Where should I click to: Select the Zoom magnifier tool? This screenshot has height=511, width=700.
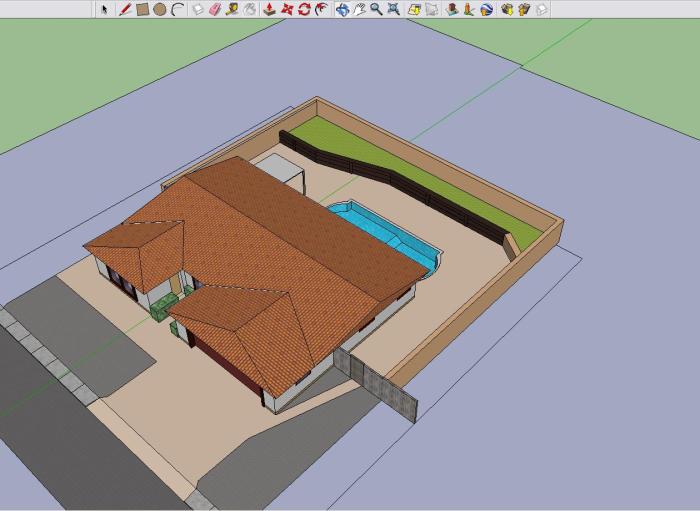(x=376, y=9)
